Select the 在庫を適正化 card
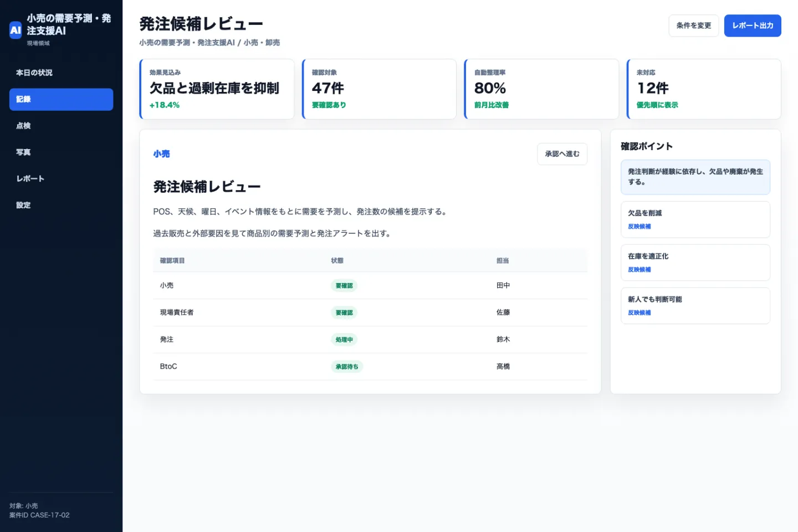This screenshot has width=798, height=532. coord(695,263)
